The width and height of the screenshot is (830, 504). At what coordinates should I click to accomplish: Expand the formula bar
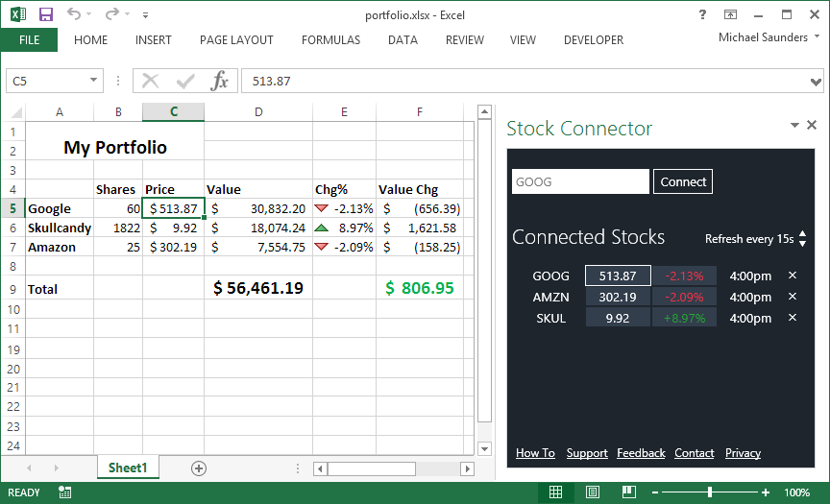pos(817,82)
